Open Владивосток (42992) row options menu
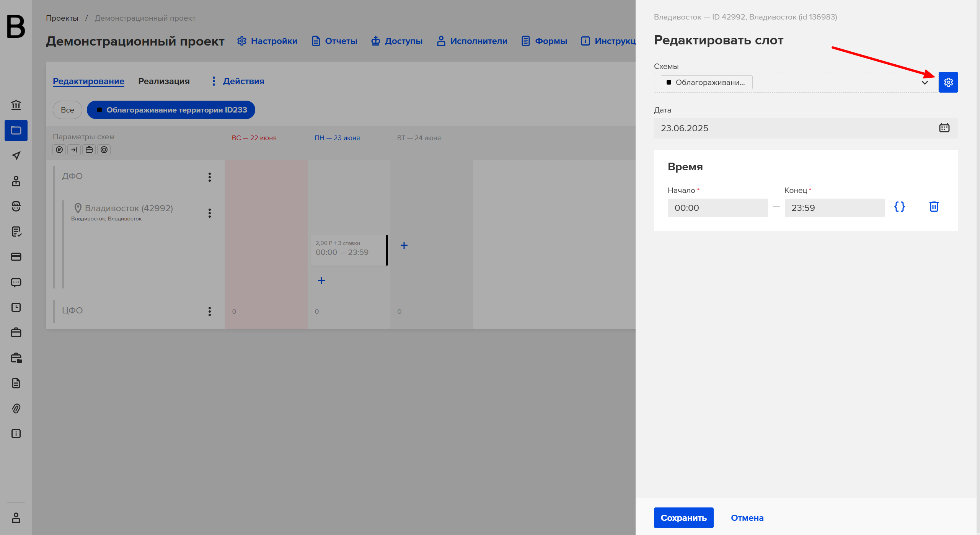Viewport: 980px width, 535px height. click(x=210, y=213)
